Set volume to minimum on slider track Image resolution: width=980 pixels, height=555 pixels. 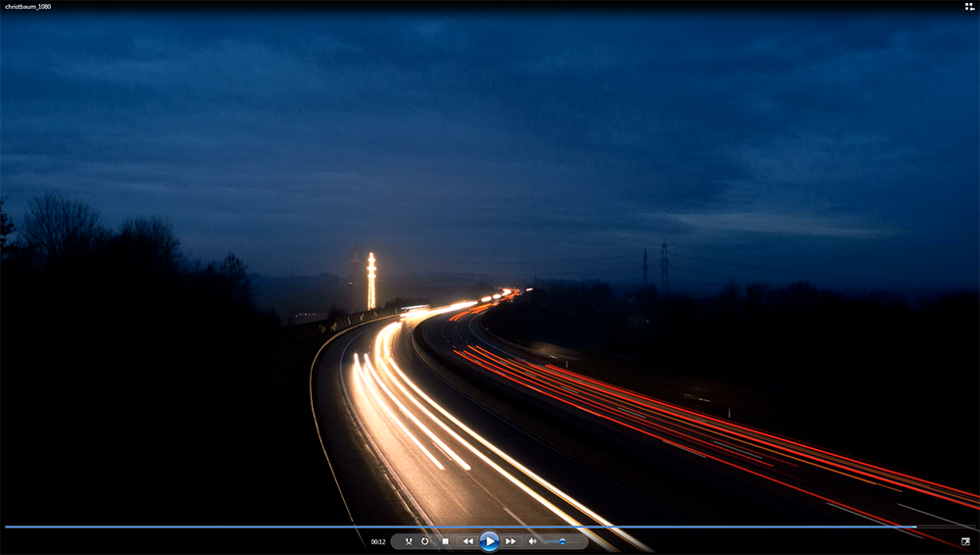point(547,541)
